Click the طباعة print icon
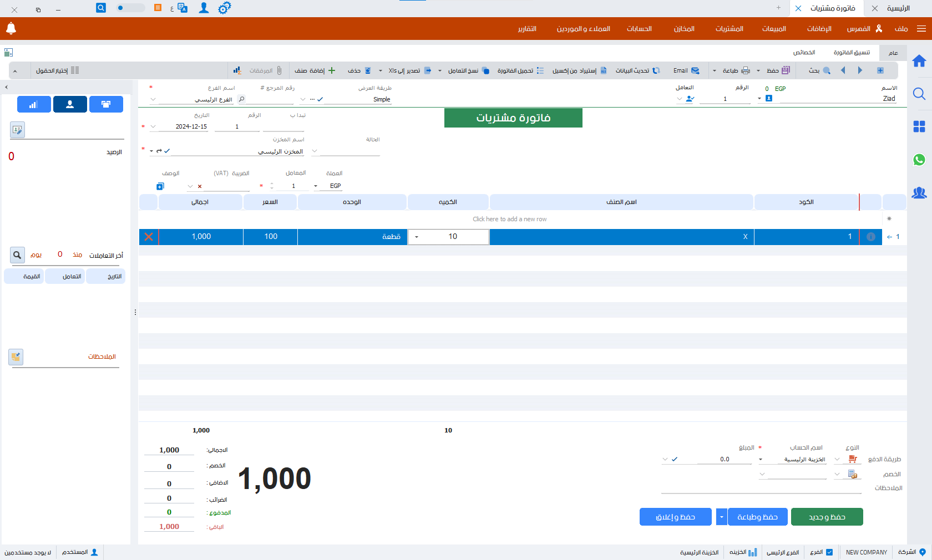Image resolution: width=932 pixels, height=560 pixels. click(746, 70)
